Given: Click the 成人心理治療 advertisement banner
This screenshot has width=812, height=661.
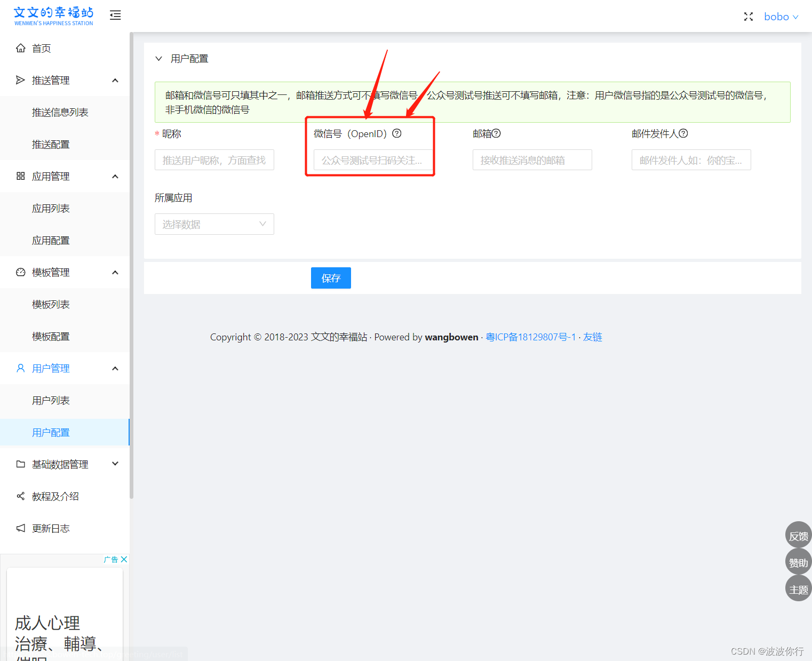Looking at the screenshot, I should (65, 614).
